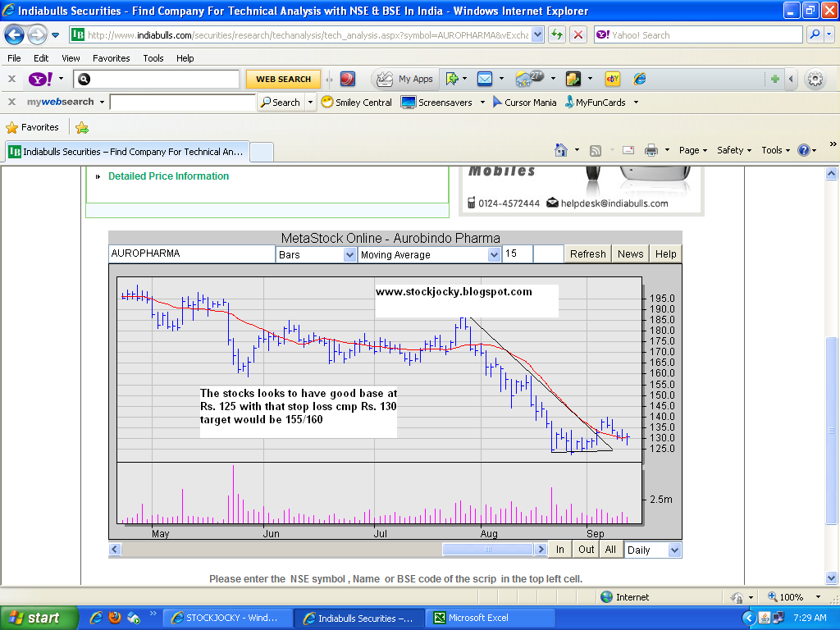This screenshot has height=630, width=840.
Task: Click the Home house icon
Action: 561,150
